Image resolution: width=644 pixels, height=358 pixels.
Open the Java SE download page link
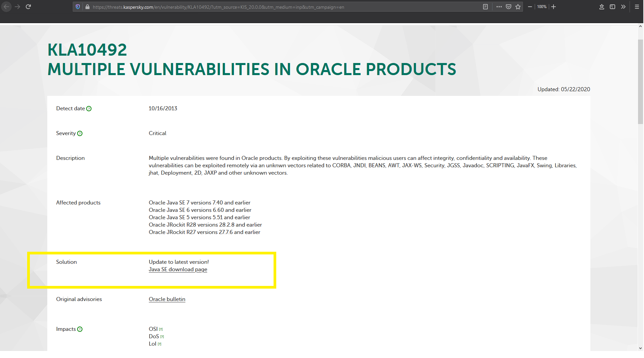pos(178,270)
